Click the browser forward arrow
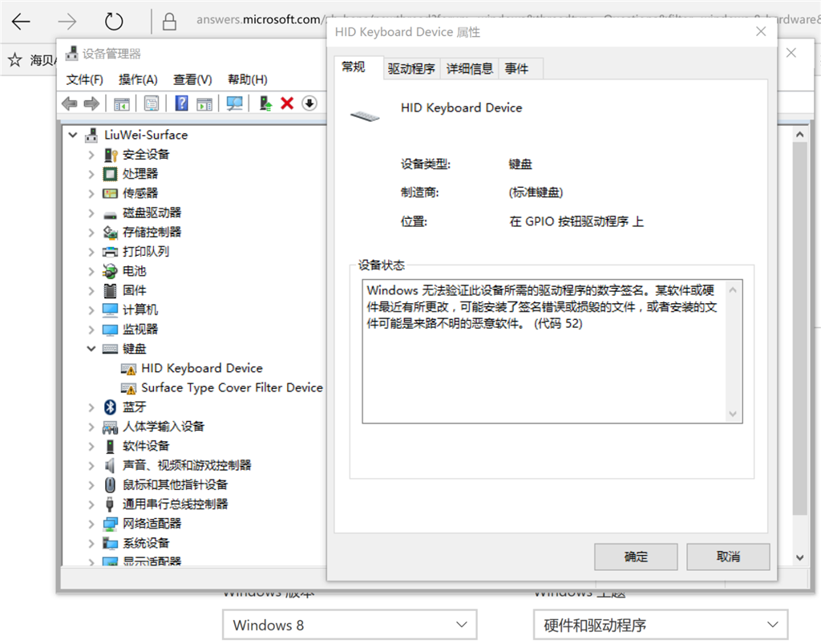Viewport: 821px width, 644px height. 67,22
